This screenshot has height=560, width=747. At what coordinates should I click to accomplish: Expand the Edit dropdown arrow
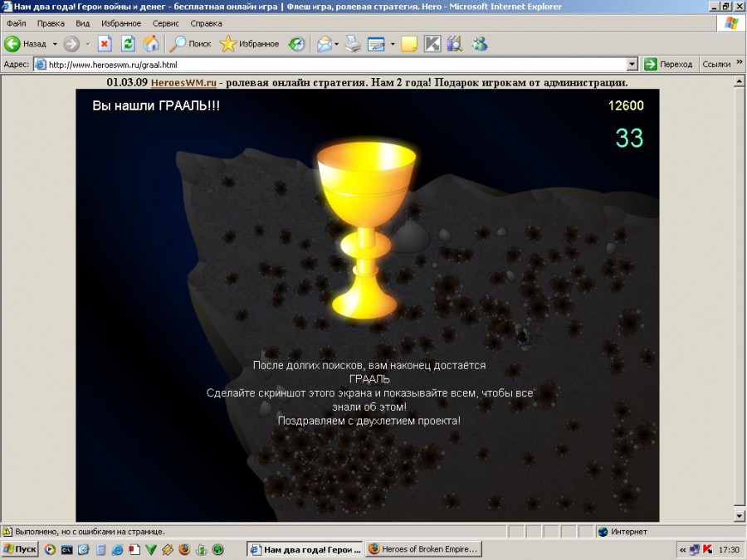(x=393, y=44)
